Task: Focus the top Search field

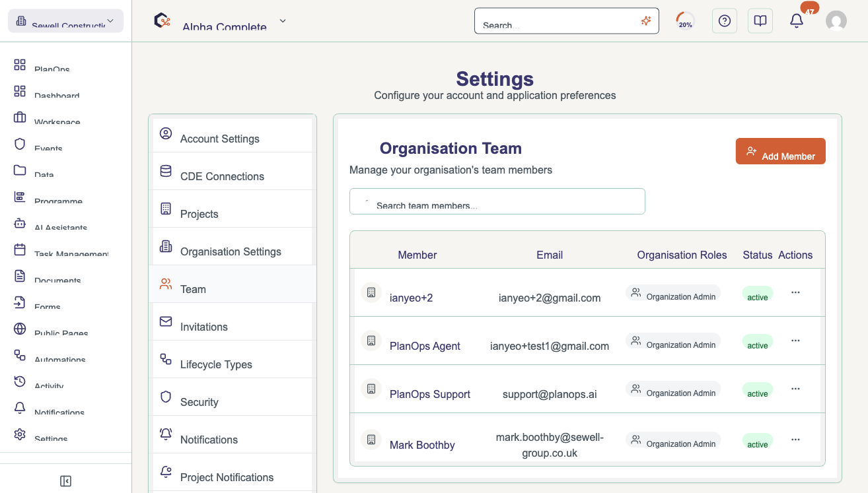Action: pos(566,20)
